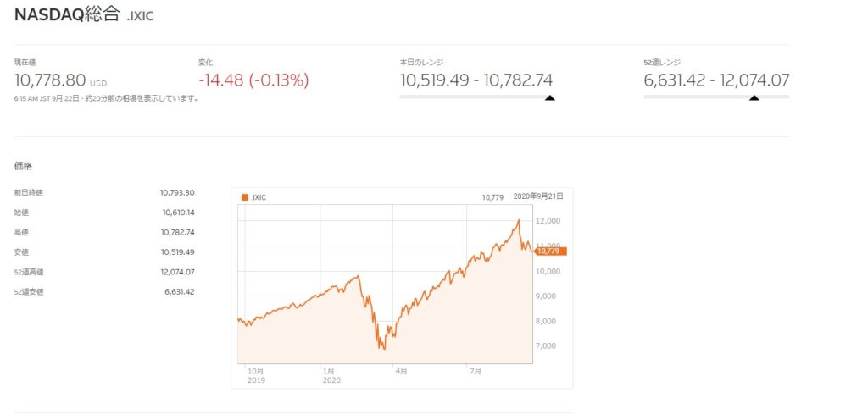Select the NASDAQ総合 title heading
Viewport: 868px width, 420px height.
tap(67, 15)
